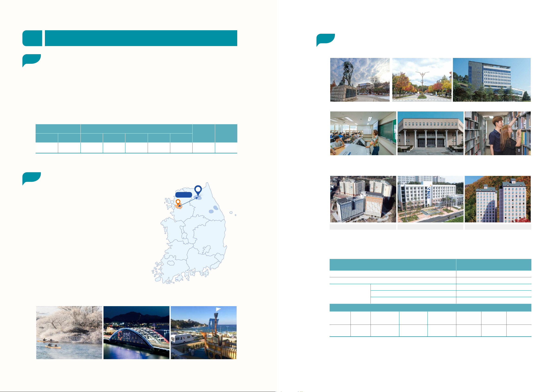Screen dimensions: 554x392
Task: Click the blue location pin on the map
Action: coord(198,190)
